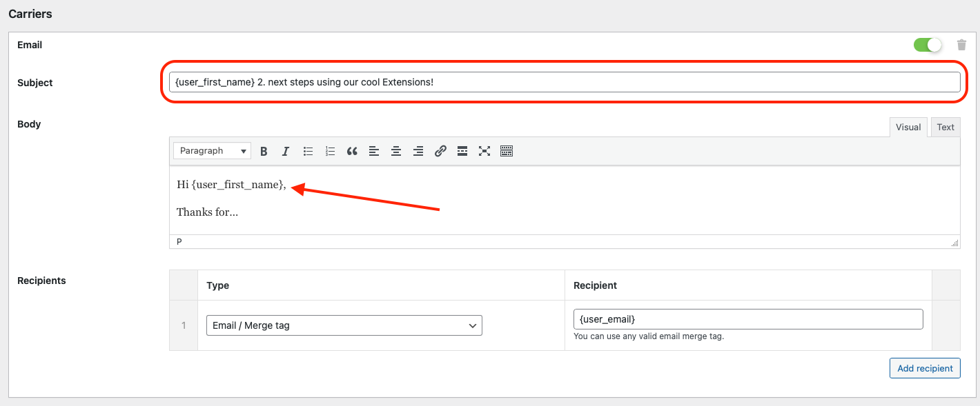Screen dimensions: 980x406
Task: Select the Subject input field
Action: [x=565, y=81]
